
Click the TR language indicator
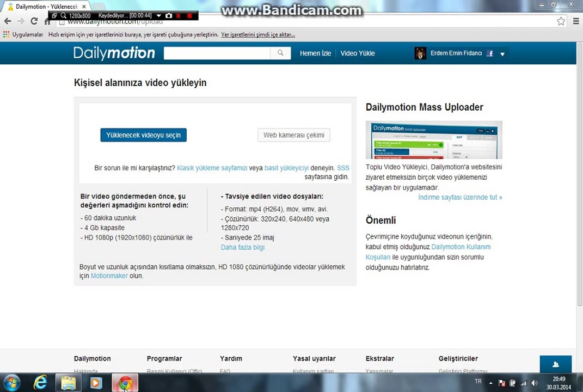[x=478, y=381]
